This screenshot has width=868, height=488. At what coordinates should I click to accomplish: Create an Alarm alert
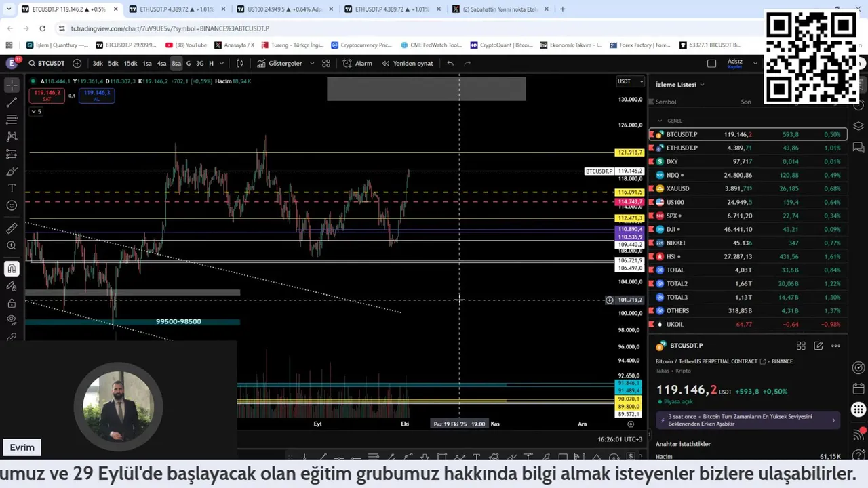357,63
